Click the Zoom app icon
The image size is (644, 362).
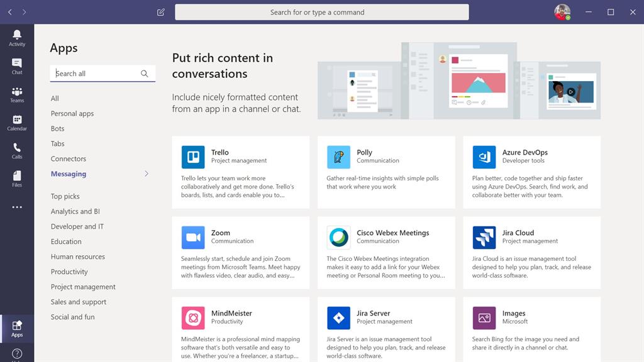(193, 238)
